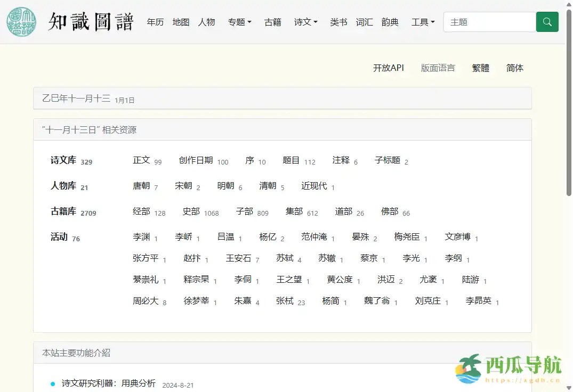Image resolution: width=573 pixels, height=392 pixels.
Task: Go to the 韵典 section
Action: 390,22
